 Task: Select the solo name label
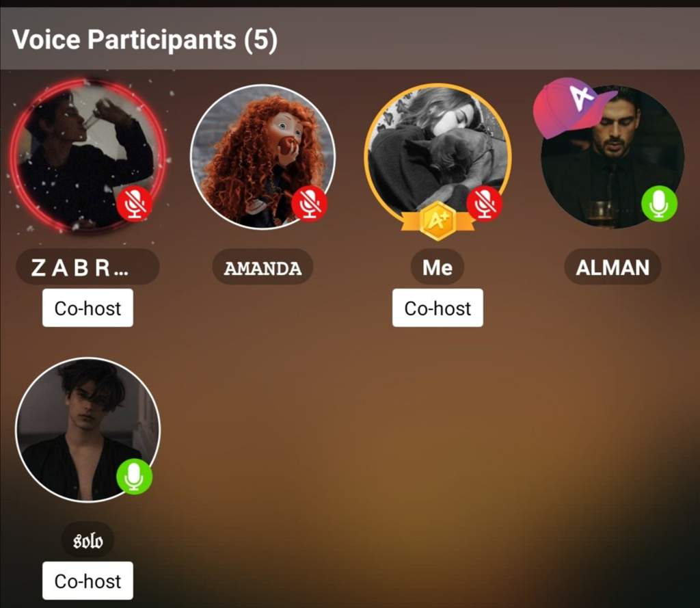[x=88, y=540]
